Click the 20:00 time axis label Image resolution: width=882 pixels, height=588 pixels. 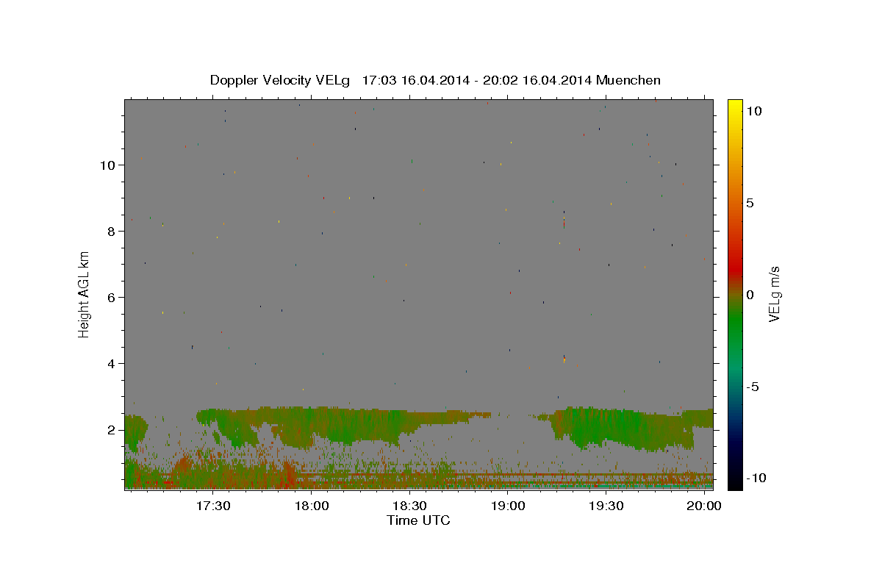click(704, 506)
